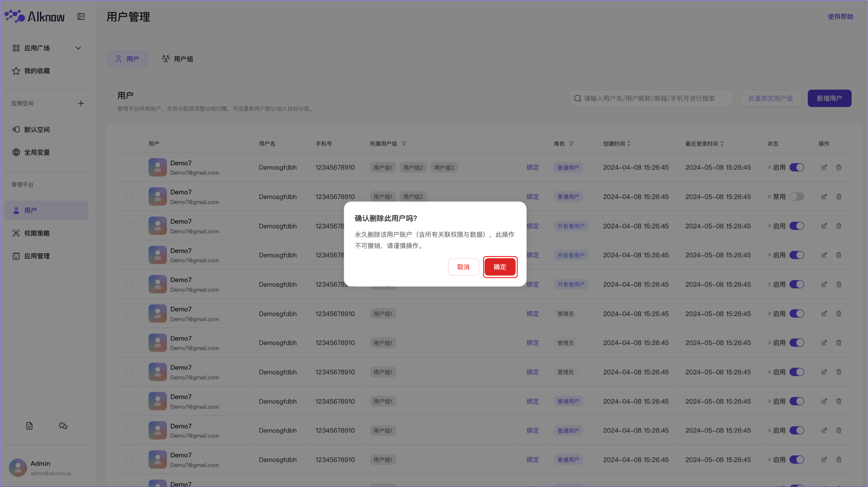Open the WeChat icon at sidebar bottom
The height and width of the screenshot is (487, 868).
(x=63, y=426)
